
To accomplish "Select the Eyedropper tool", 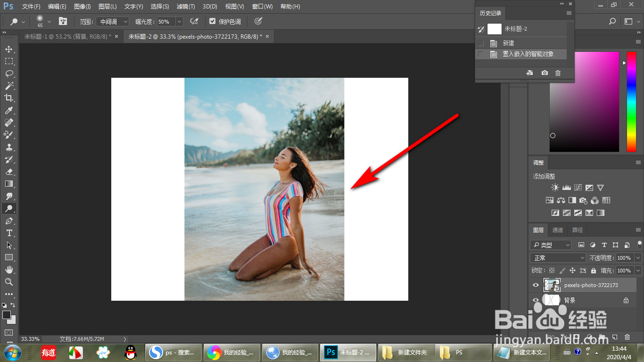I will coord(9,110).
